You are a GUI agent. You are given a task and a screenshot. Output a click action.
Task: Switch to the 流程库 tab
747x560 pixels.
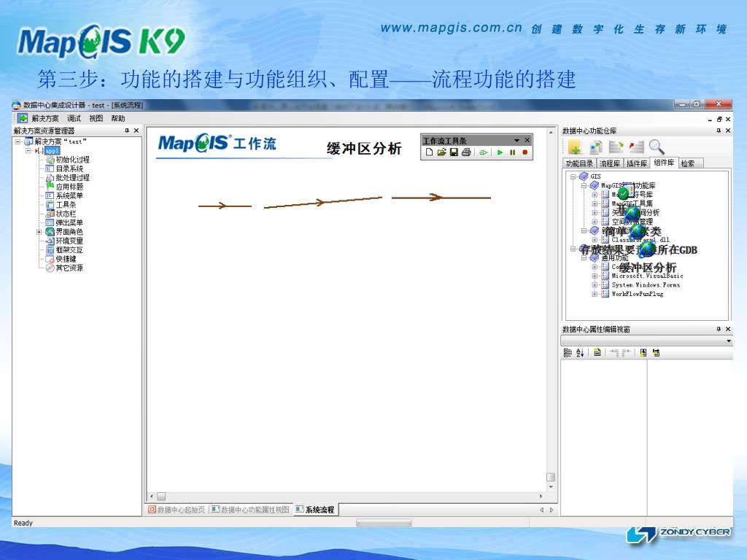tap(610, 163)
